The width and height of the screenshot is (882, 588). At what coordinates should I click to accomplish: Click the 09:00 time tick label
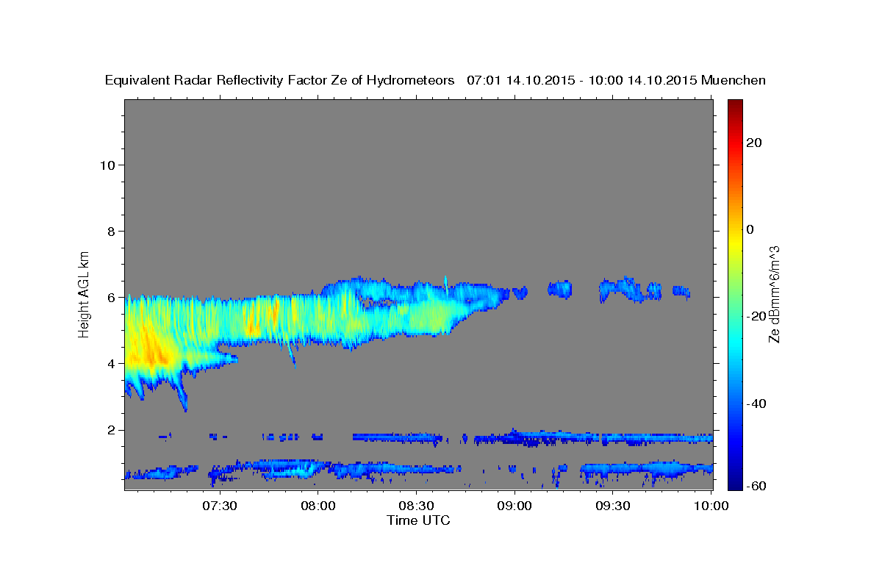click(x=514, y=506)
